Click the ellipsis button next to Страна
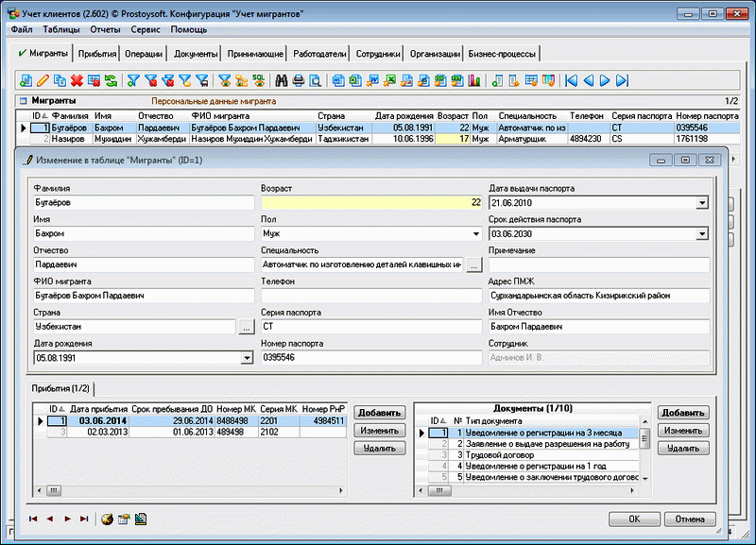756x545 pixels. click(246, 327)
